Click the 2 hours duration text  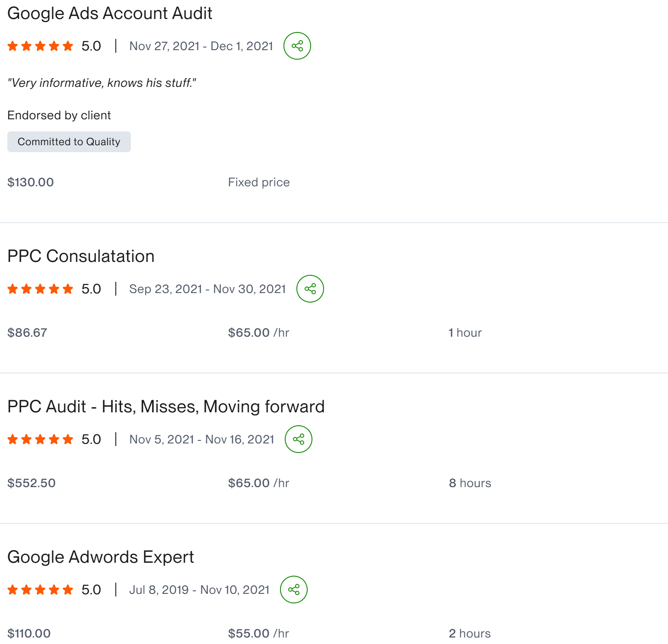[x=470, y=633]
